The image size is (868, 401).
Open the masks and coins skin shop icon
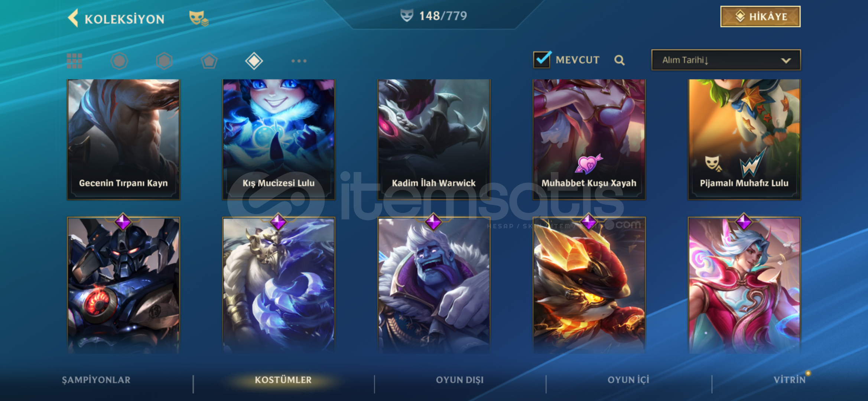point(199,18)
